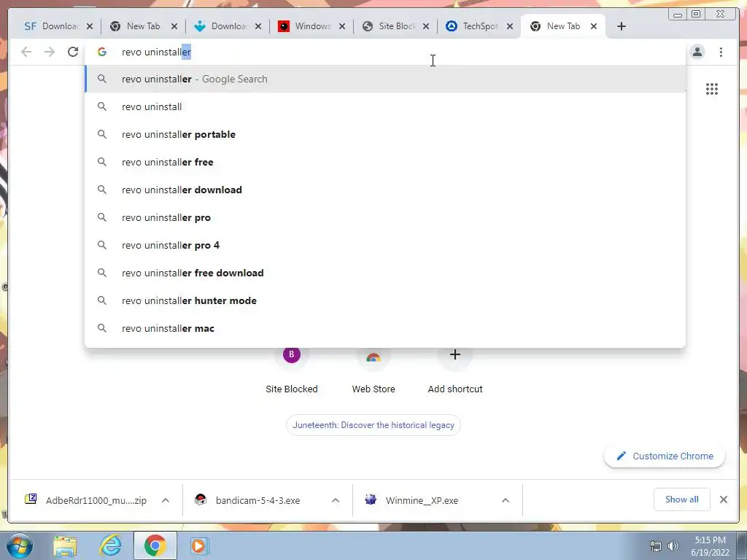Screen dimensions: 747x560
Task: Pick 'revo uninstaller portable' suggestion
Action: point(385,134)
